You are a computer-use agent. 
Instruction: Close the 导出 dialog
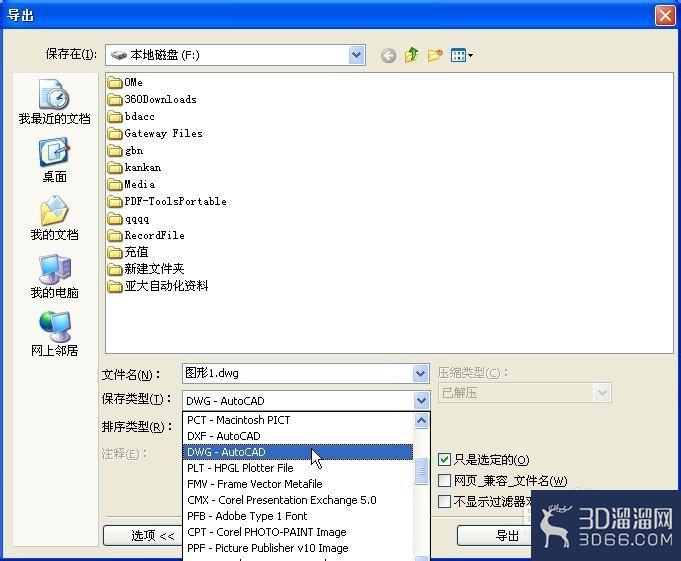[x=665, y=16]
